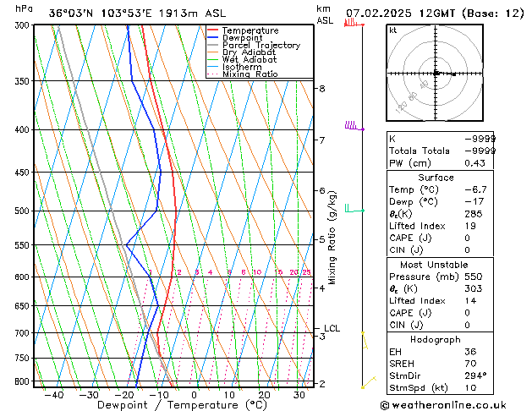Click the Most Unstable section header
This screenshot has width=532, height=411.
point(434,265)
